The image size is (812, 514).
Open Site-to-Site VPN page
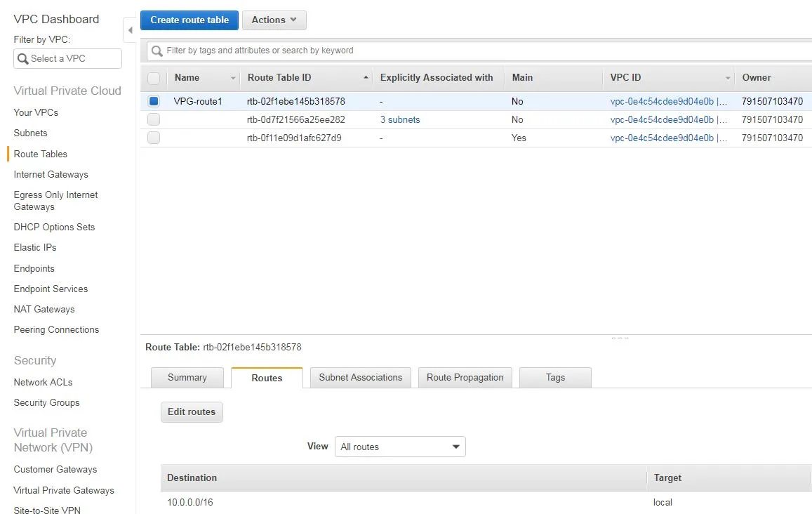(47, 510)
